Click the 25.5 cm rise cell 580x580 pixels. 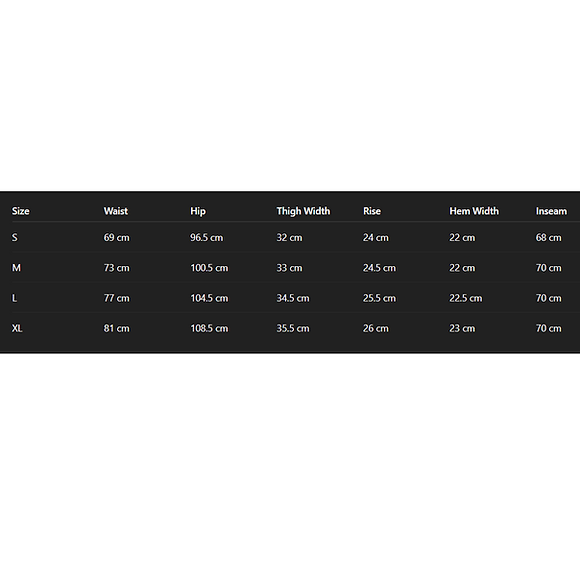pyautogui.click(x=379, y=298)
